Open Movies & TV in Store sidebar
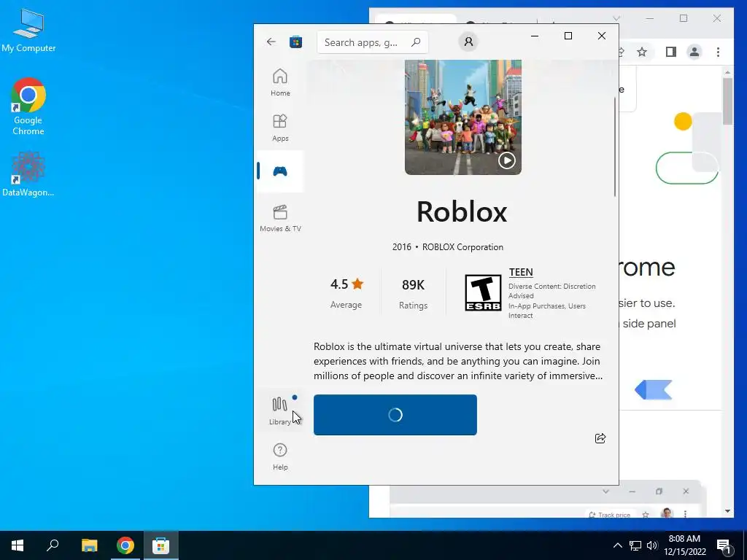 (280, 218)
